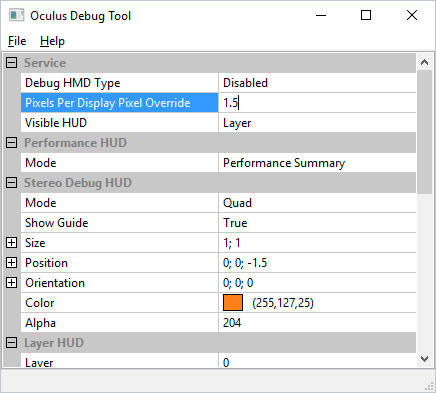Collapse the Stereo Debug HUD section

(11, 183)
